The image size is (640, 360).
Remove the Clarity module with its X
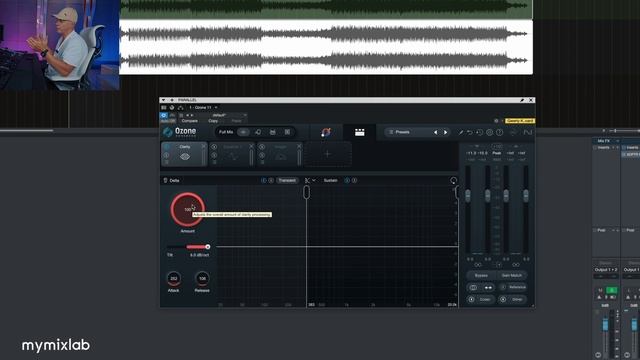pos(203,146)
